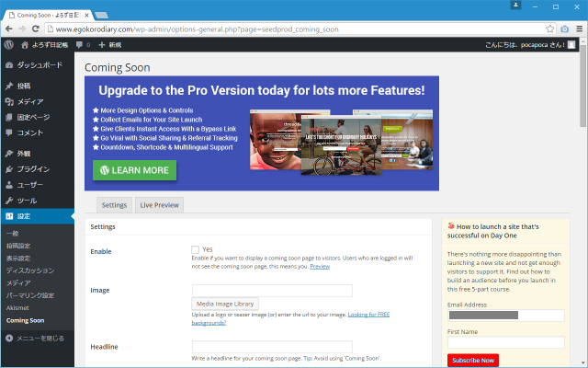The width and height of the screenshot is (588, 368).
Task: Focus the Headline input field
Action: tap(272, 347)
